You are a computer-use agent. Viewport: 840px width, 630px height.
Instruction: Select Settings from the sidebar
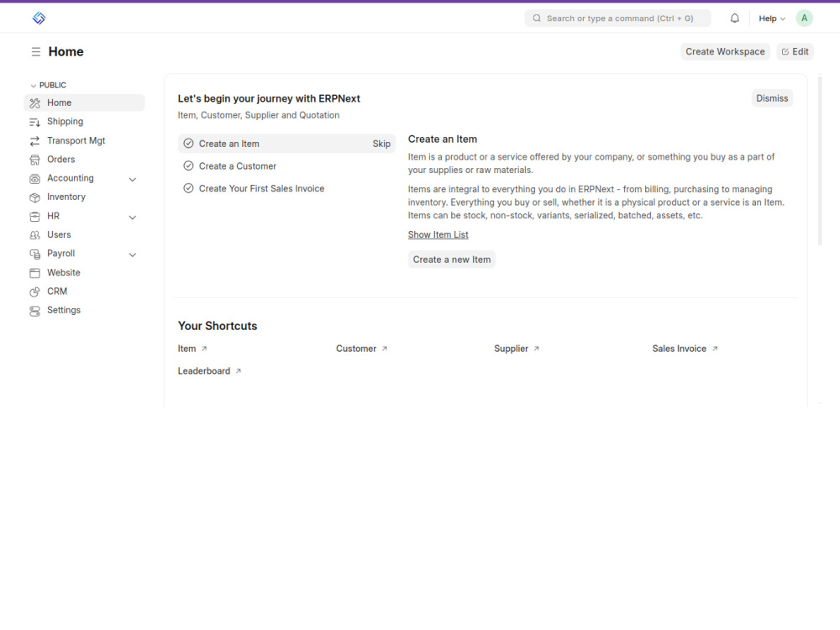[x=34, y=310]
